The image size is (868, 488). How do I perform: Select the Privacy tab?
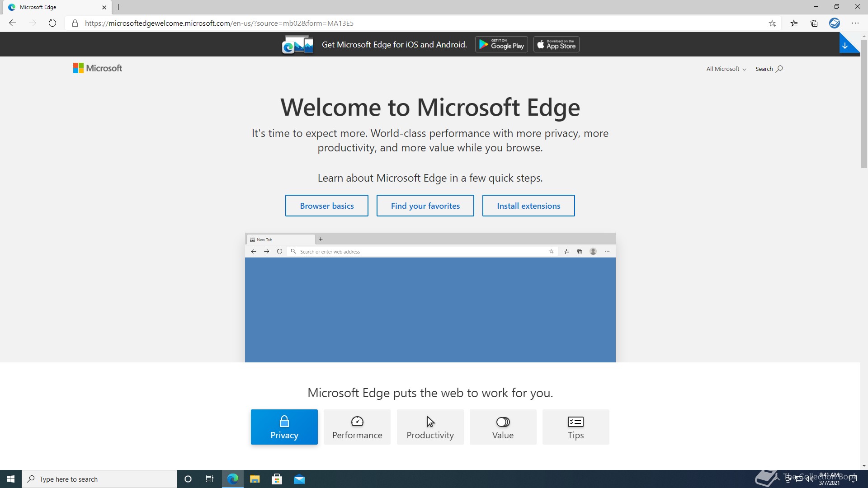coord(284,427)
